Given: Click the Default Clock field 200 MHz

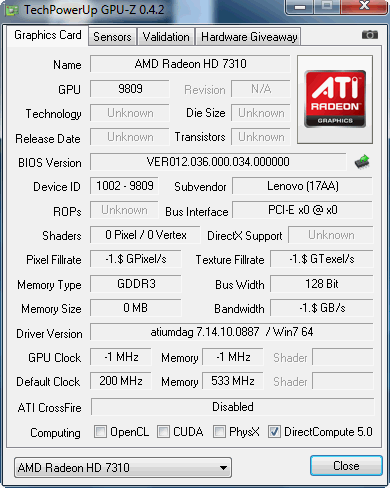Looking at the screenshot, I should [x=121, y=381].
